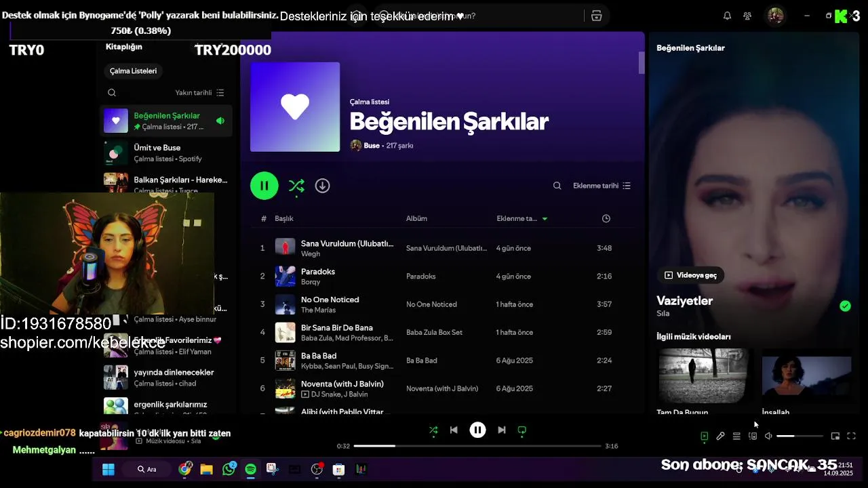This screenshot has height=488, width=868.
Task: Open the Buse profile link under the playlist title
Action: [x=372, y=146]
